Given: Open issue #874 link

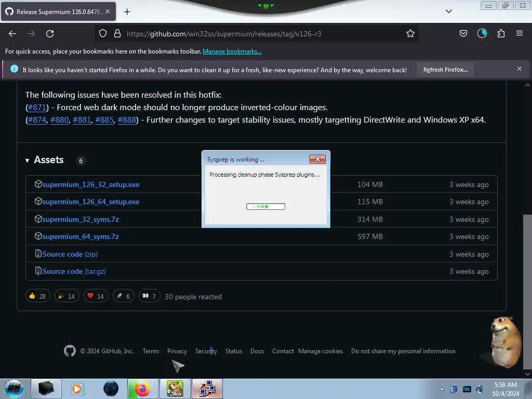Looking at the screenshot, I should [37, 120].
